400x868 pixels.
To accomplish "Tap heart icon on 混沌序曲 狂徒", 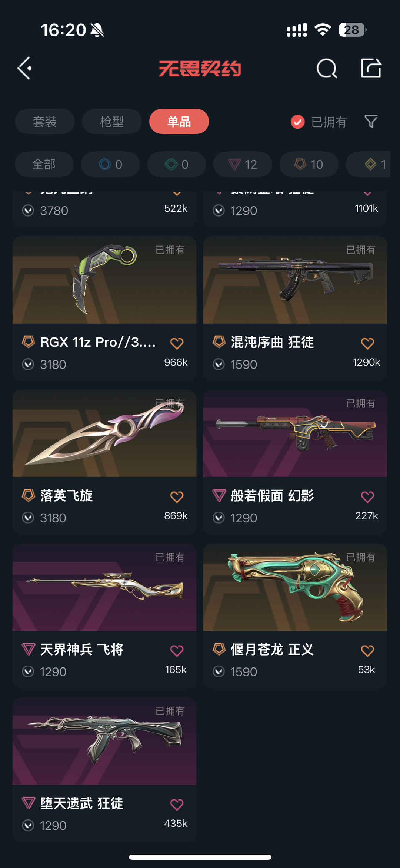I will click(367, 343).
